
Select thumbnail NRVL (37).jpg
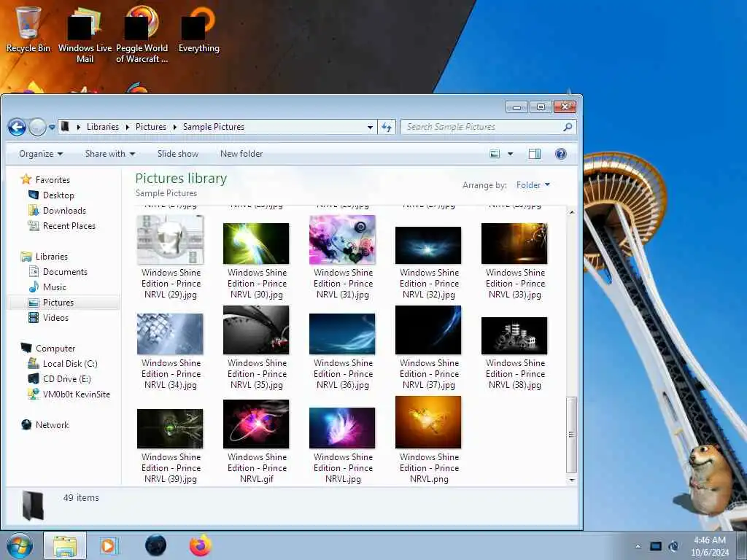coord(428,330)
